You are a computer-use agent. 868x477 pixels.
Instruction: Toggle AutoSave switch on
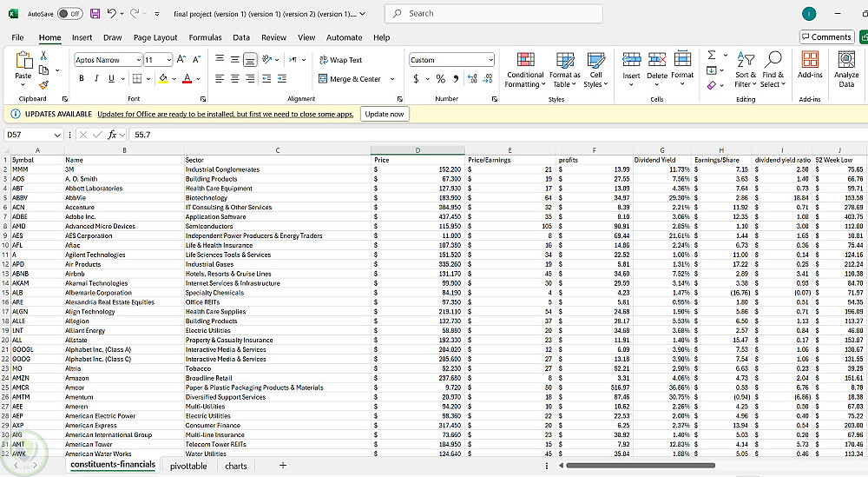coord(69,14)
